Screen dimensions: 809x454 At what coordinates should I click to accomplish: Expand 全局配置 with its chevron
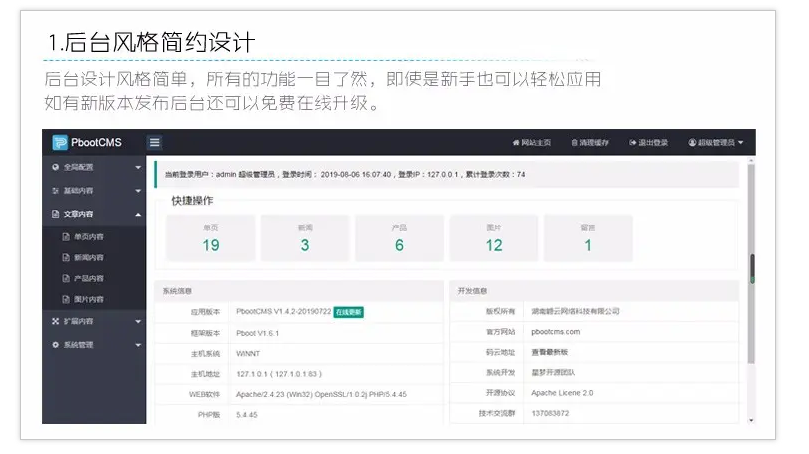(138, 168)
